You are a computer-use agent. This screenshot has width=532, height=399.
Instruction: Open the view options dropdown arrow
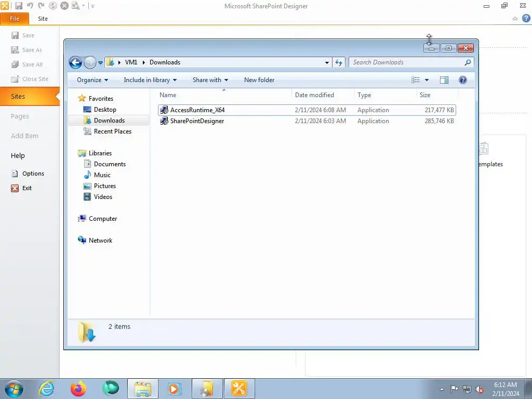click(x=427, y=80)
